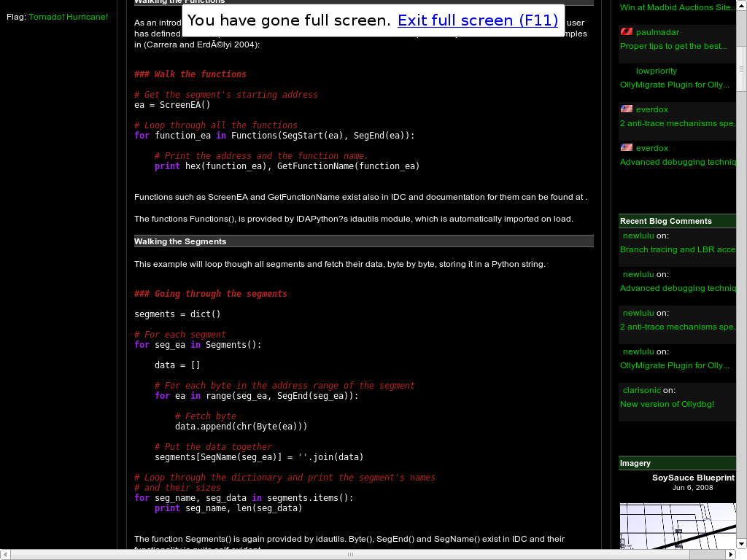The image size is (747, 560).
Task: Click the US flag beside first everdox entry
Action: (x=627, y=109)
